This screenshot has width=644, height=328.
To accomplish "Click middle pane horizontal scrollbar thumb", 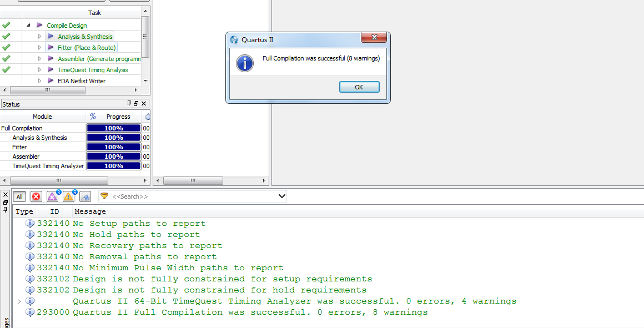I will [193, 180].
